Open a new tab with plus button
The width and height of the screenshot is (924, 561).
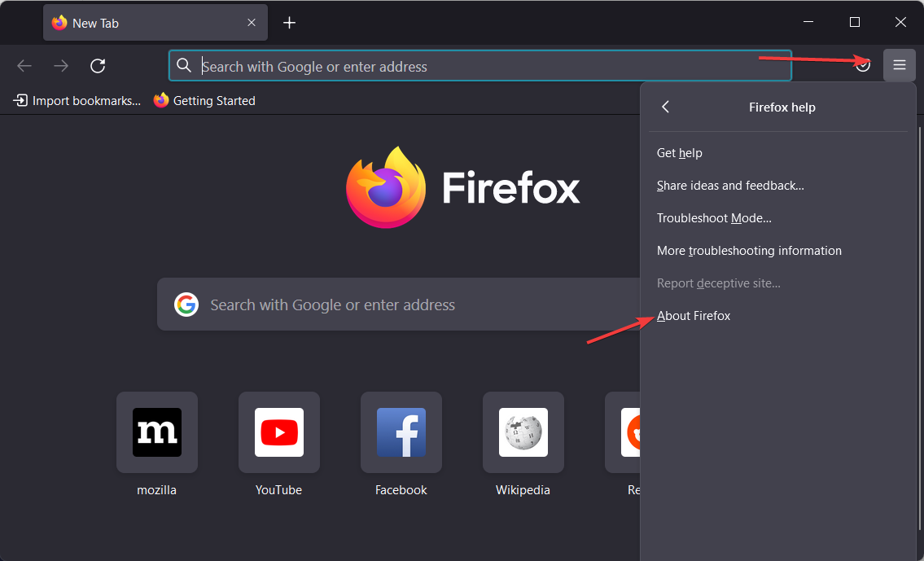289,23
